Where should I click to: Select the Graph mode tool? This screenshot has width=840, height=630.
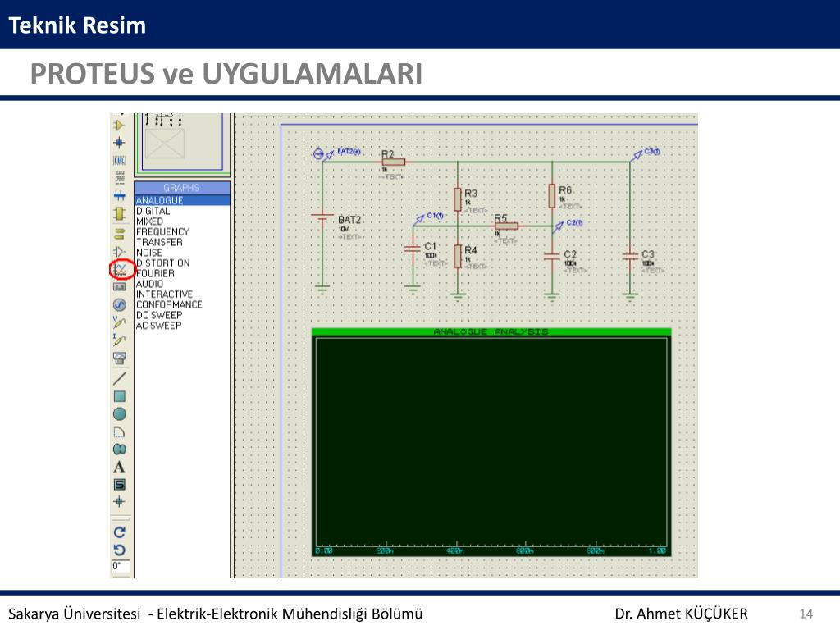(121, 269)
